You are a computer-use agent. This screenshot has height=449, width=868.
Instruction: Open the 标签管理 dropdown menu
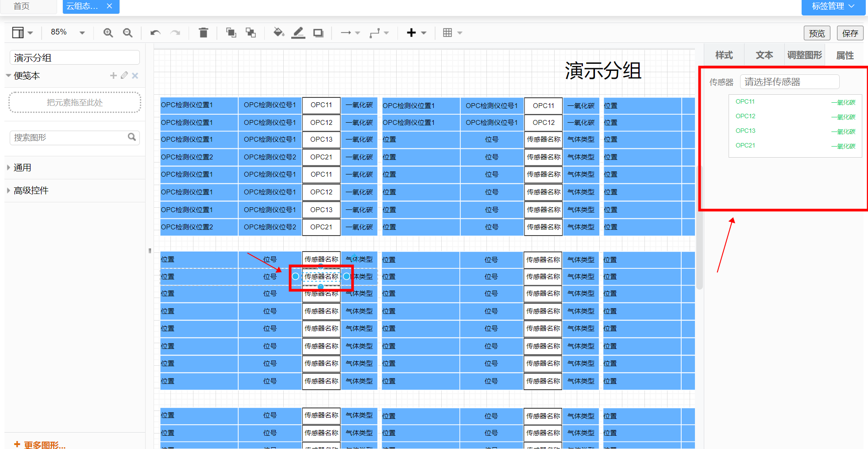click(x=833, y=7)
